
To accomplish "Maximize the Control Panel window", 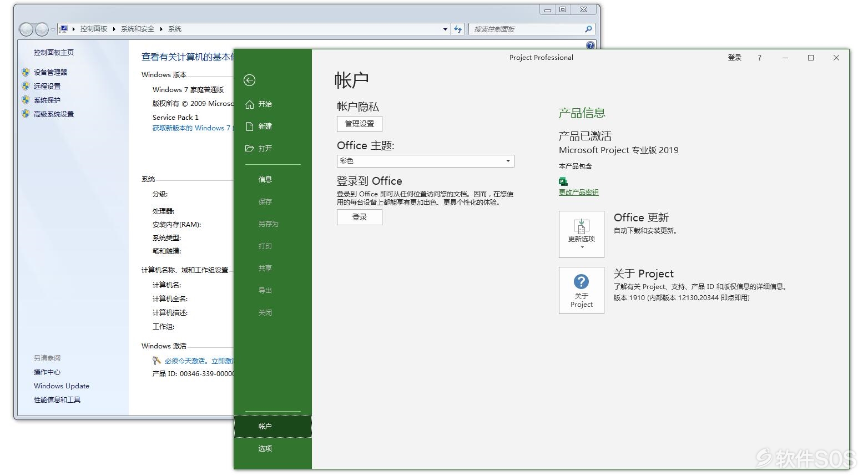I will point(563,10).
